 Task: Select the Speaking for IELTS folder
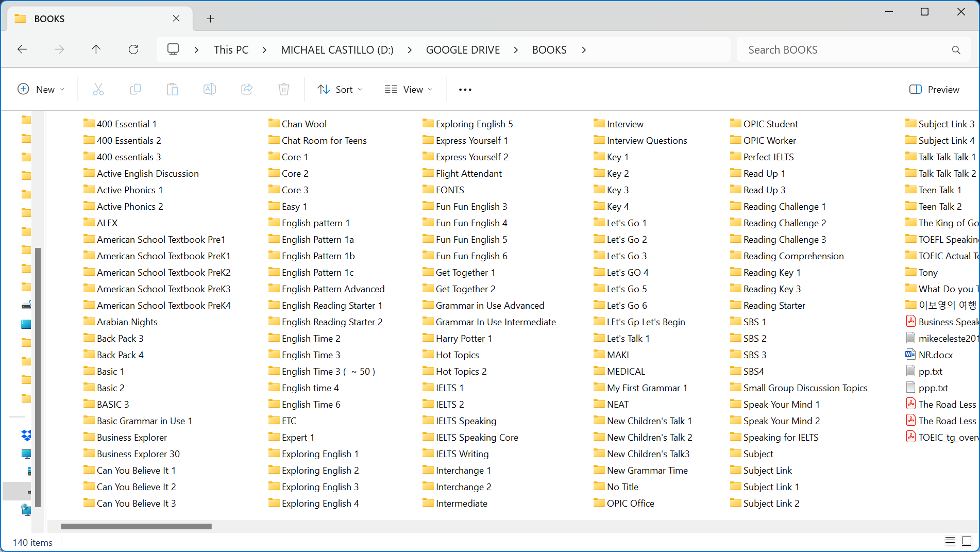coord(774,437)
